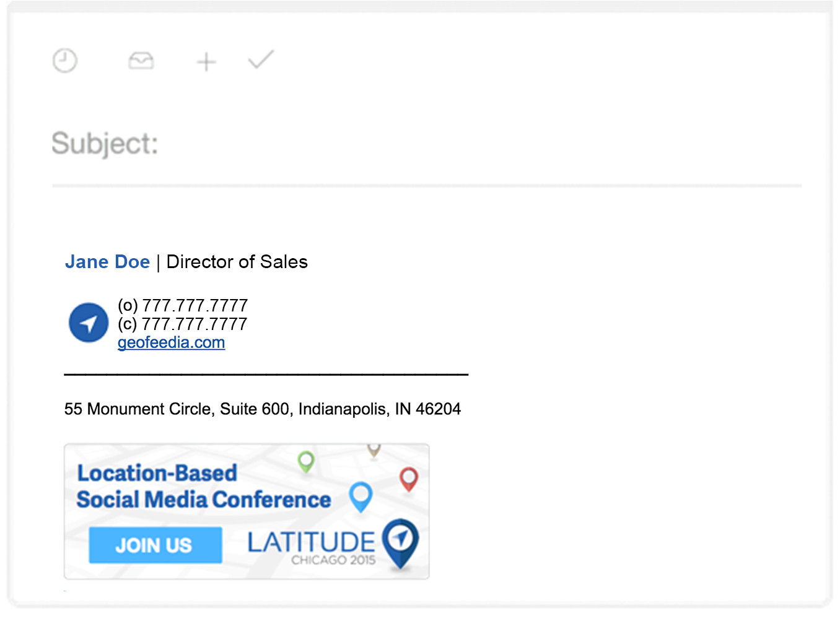Click the office phone number (o) 777.777.7777

click(183, 305)
